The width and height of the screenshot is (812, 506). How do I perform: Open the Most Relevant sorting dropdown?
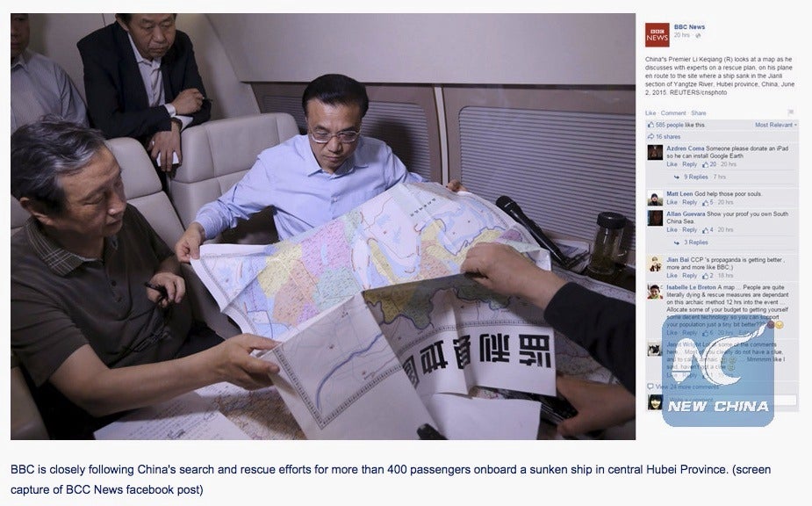[x=776, y=125]
